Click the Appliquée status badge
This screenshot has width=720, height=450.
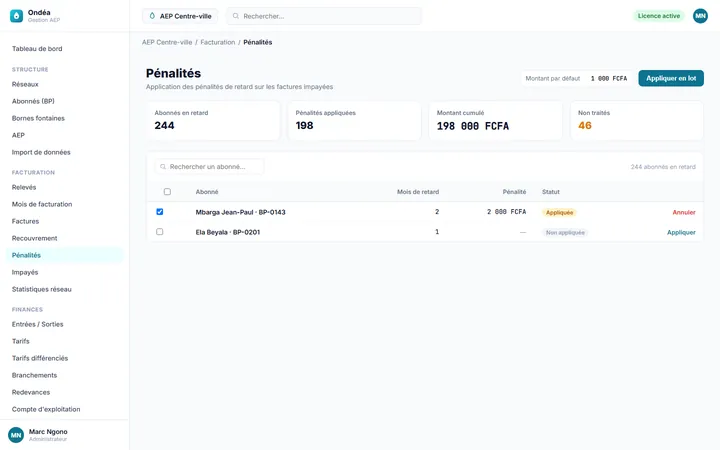tap(559, 213)
